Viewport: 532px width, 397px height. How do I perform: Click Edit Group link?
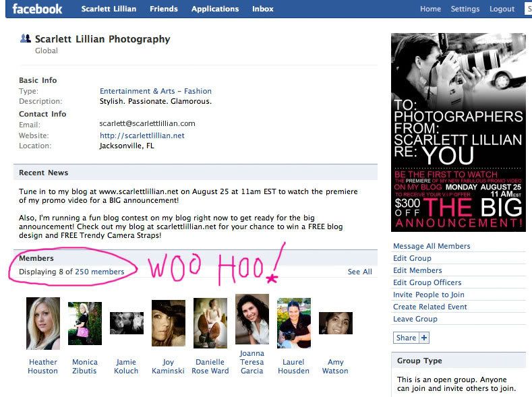point(412,258)
